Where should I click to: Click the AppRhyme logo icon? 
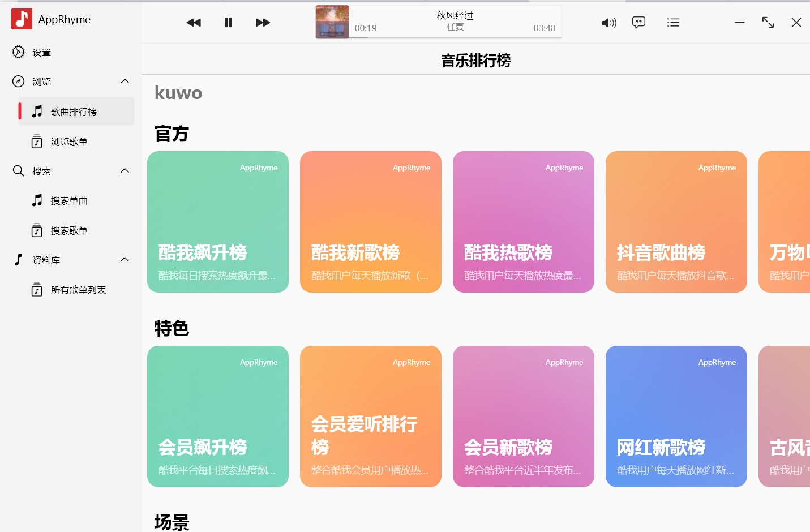tap(22, 19)
